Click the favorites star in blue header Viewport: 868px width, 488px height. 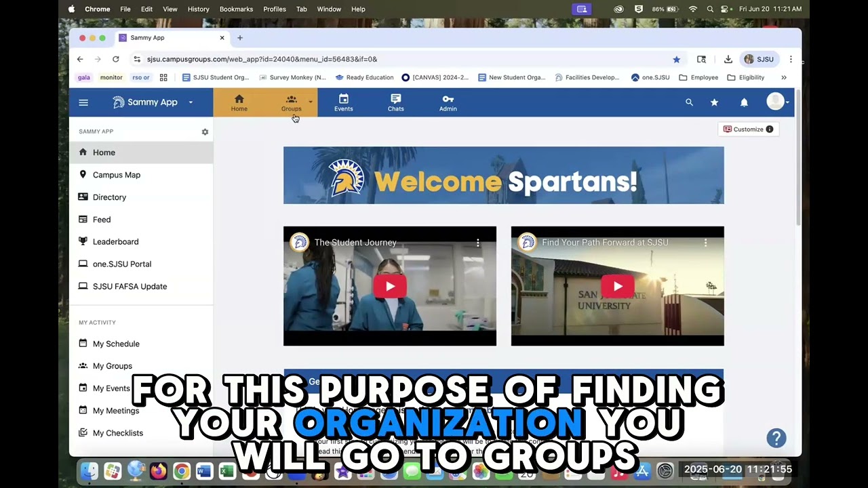click(x=714, y=102)
